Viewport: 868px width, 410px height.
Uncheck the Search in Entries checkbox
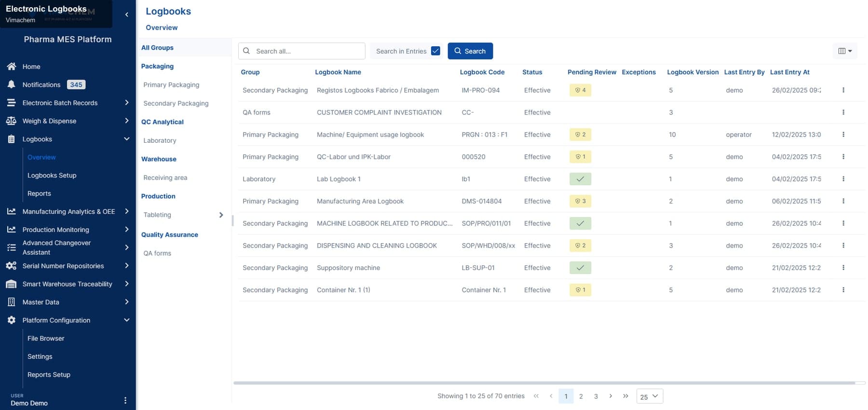click(x=435, y=51)
